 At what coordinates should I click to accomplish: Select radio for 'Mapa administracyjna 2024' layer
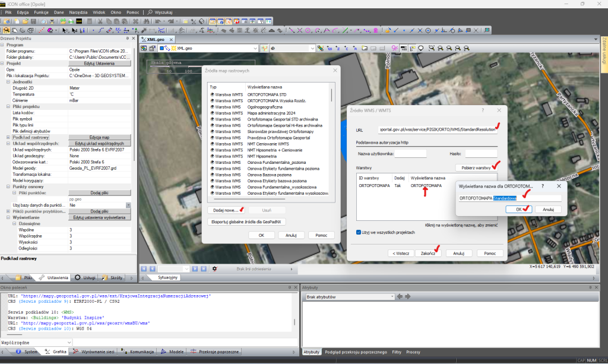[x=212, y=113]
